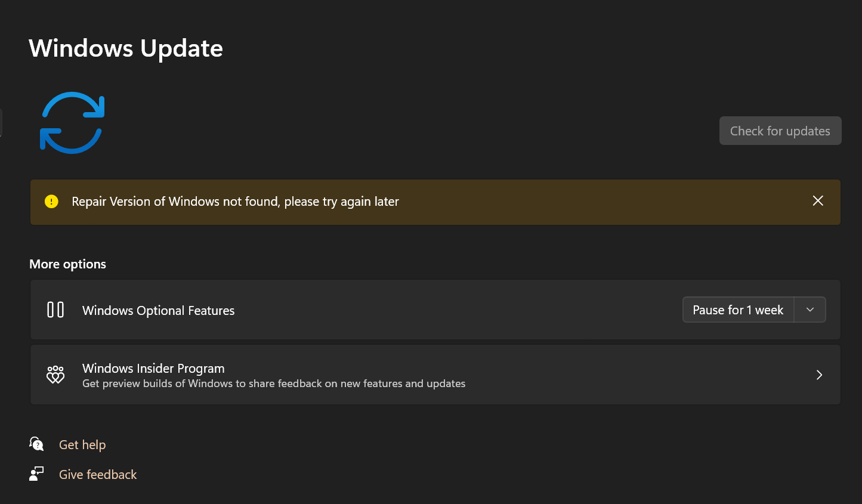Screen dimensions: 862x504
Task: Click the Windows Insider Program hearts icon
Action: click(x=55, y=375)
